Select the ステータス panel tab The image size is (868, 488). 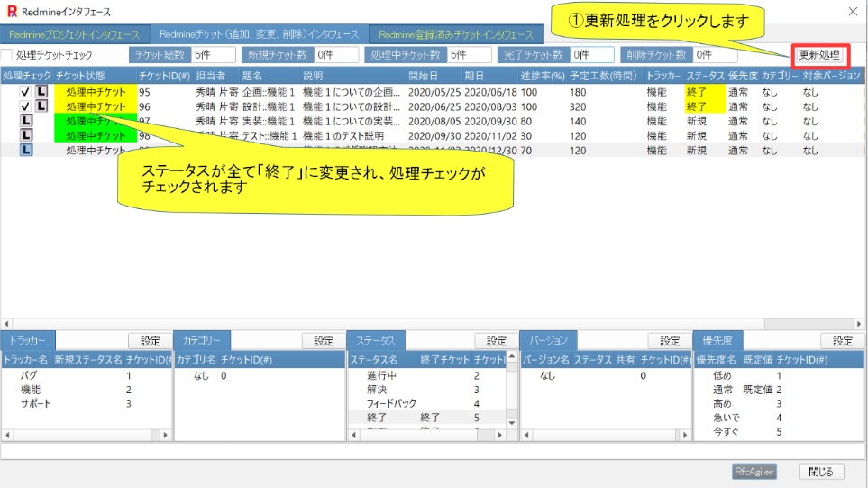tap(375, 340)
